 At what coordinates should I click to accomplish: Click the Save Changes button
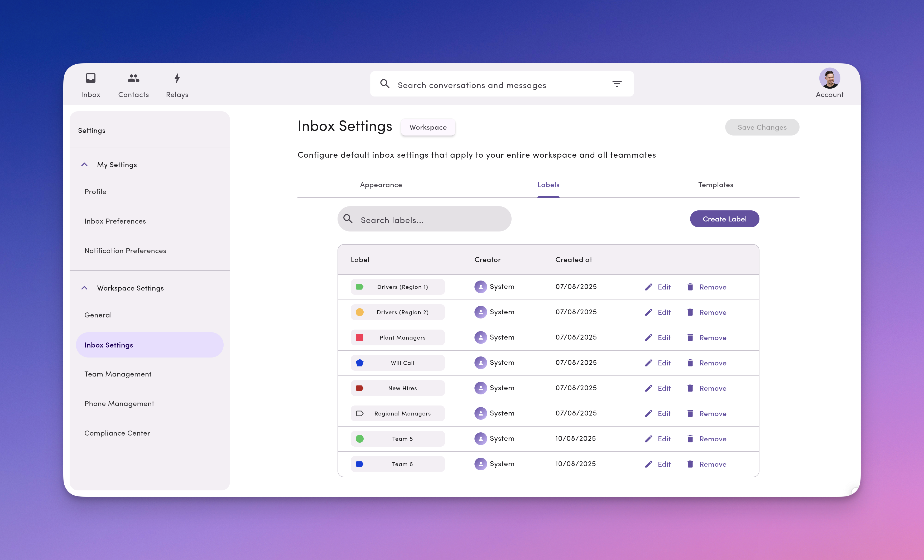point(762,127)
